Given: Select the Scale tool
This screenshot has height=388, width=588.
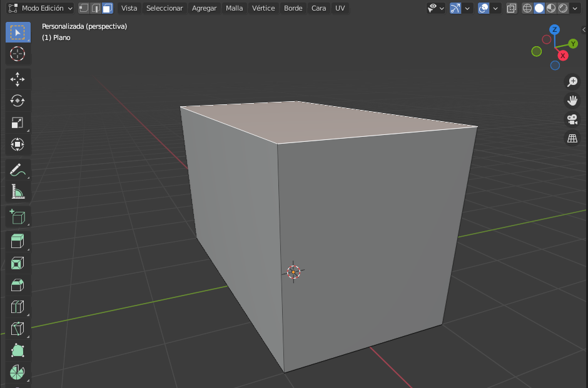Looking at the screenshot, I should [18, 122].
